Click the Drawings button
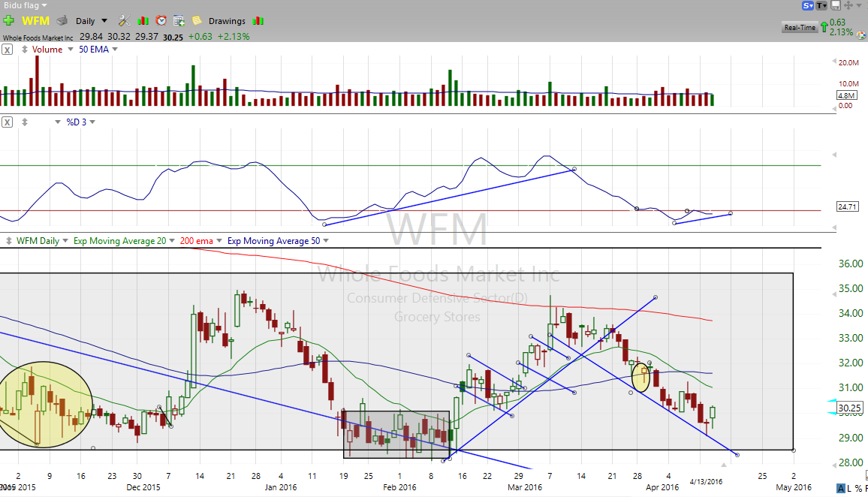 coord(227,21)
